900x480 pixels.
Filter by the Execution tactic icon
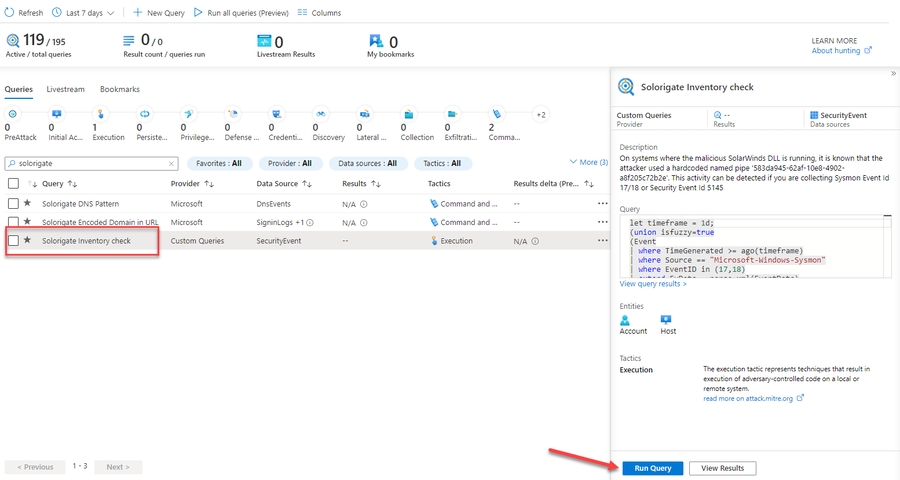coord(100,114)
